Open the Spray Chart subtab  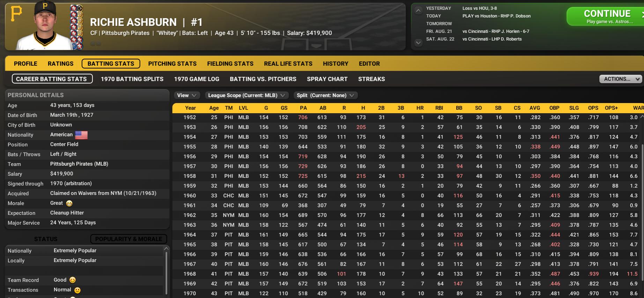tap(327, 79)
